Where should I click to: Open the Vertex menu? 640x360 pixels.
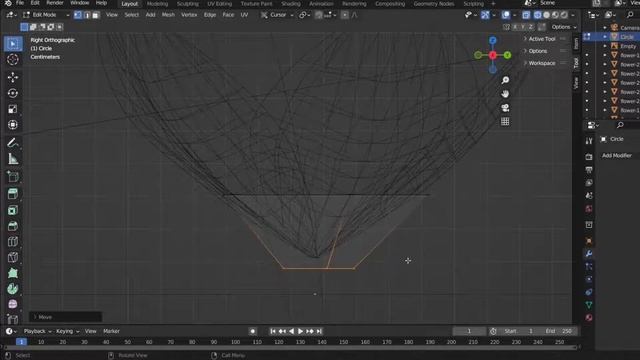(x=189, y=15)
